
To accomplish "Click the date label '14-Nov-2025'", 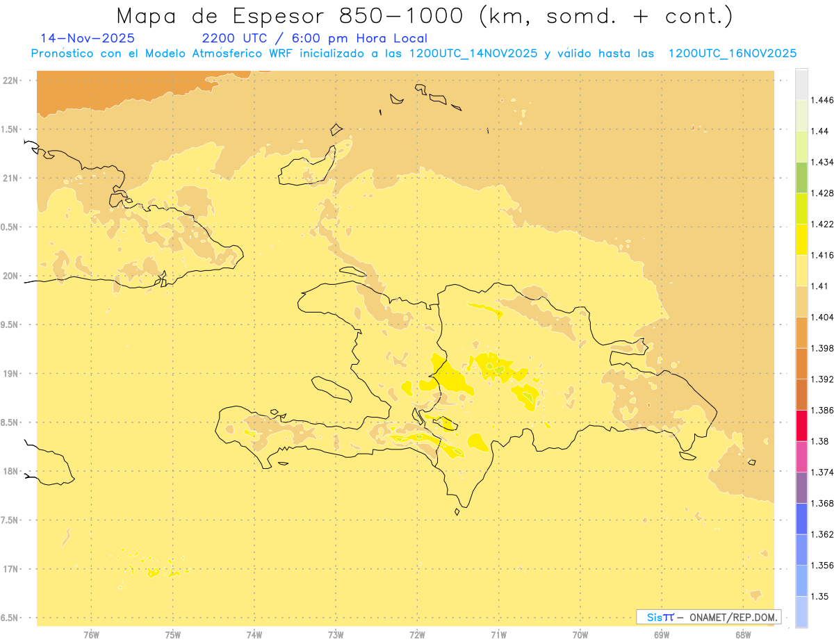I will coord(88,38).
